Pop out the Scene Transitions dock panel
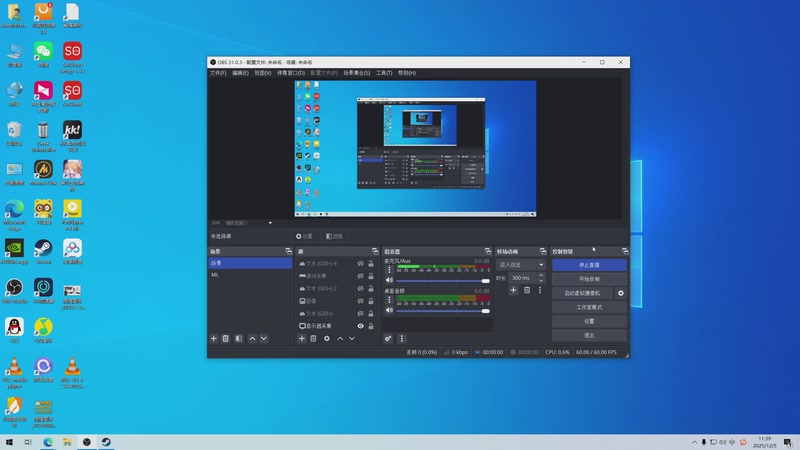The height and width of the screenshot is (450, 800). [x=542, y=251]
